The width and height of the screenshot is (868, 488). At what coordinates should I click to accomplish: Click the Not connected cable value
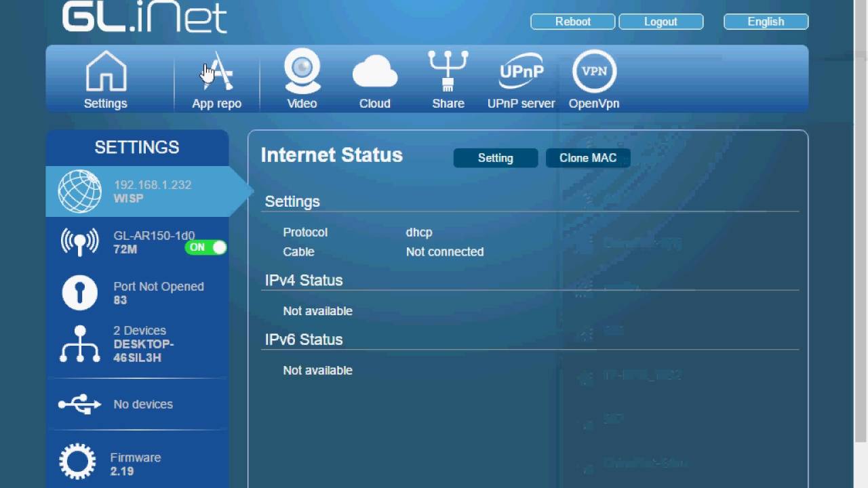[x=445, y=251]
